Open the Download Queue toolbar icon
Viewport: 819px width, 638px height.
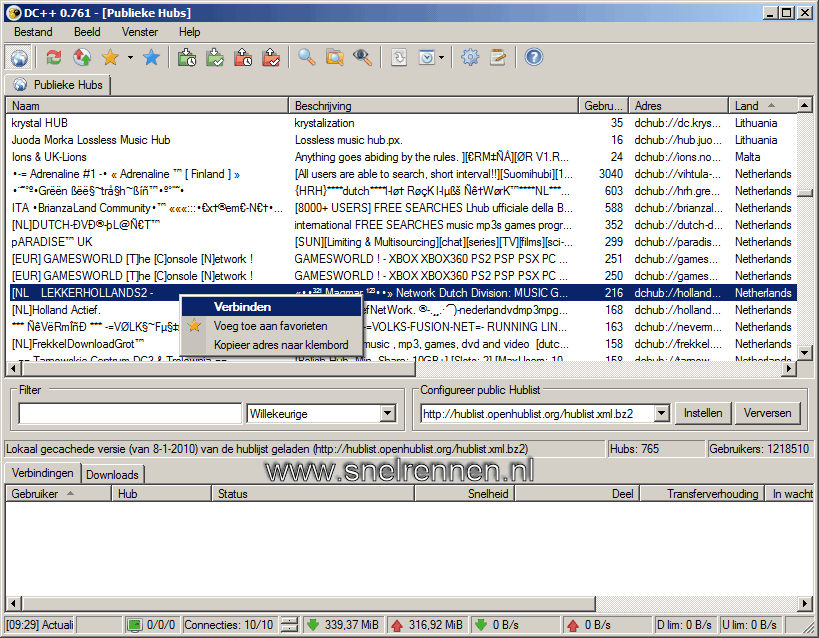[186, 57]
